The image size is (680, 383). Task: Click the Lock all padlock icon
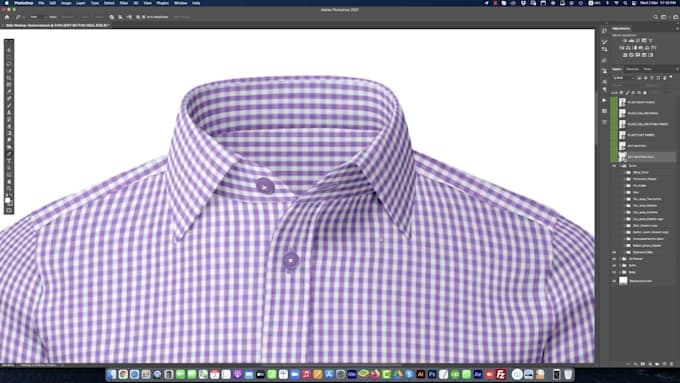point(644,92)
